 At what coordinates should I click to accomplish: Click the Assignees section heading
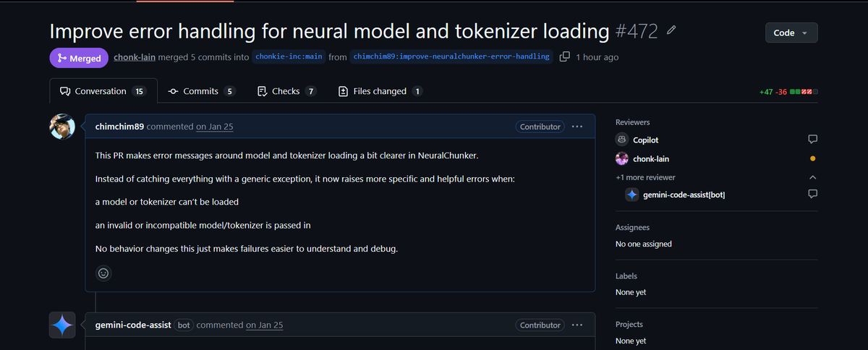point(632,228)
